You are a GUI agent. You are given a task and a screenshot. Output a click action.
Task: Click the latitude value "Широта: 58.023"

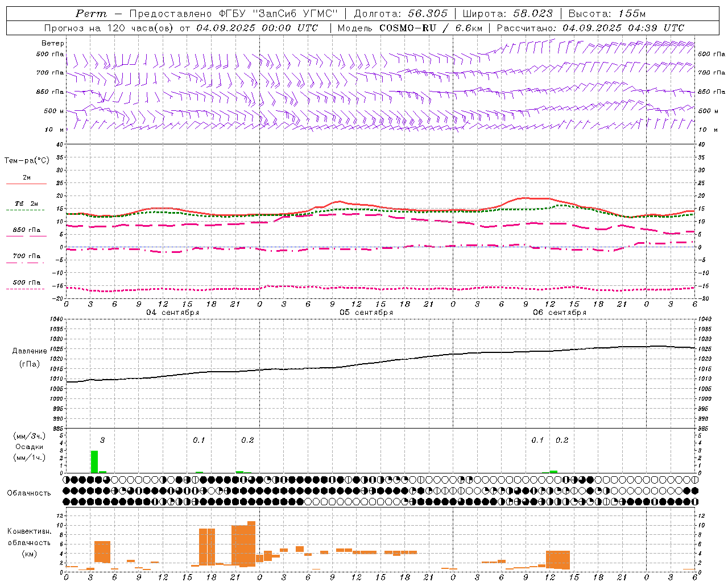click(x=507, y=14)
